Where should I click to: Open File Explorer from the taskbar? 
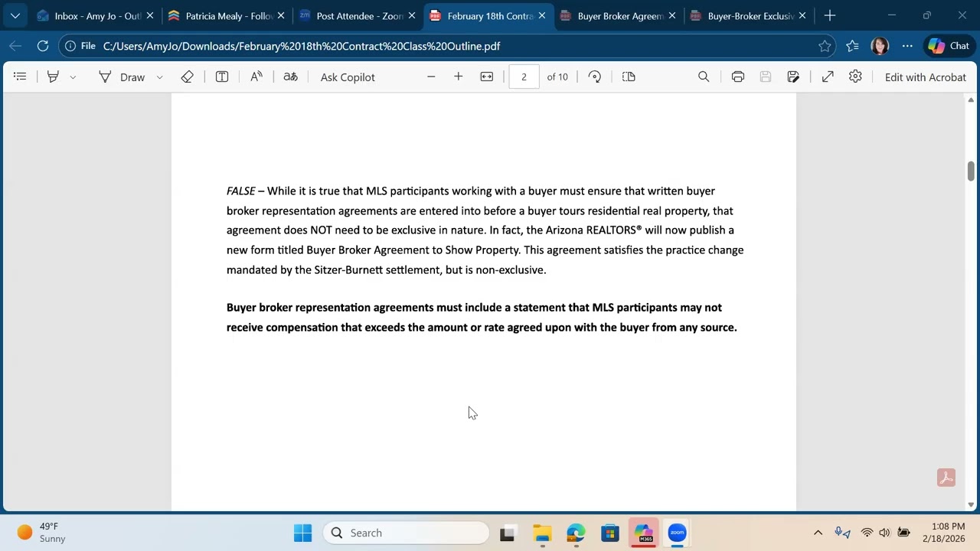[x=542, y=533]
